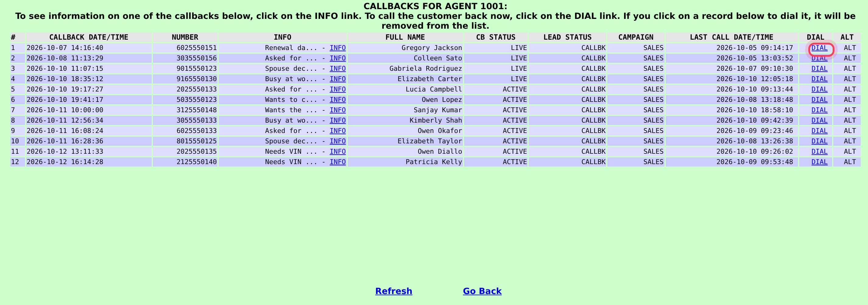The image size is (868, 305).
Task: Click the Go Back link
Action: 482,291
